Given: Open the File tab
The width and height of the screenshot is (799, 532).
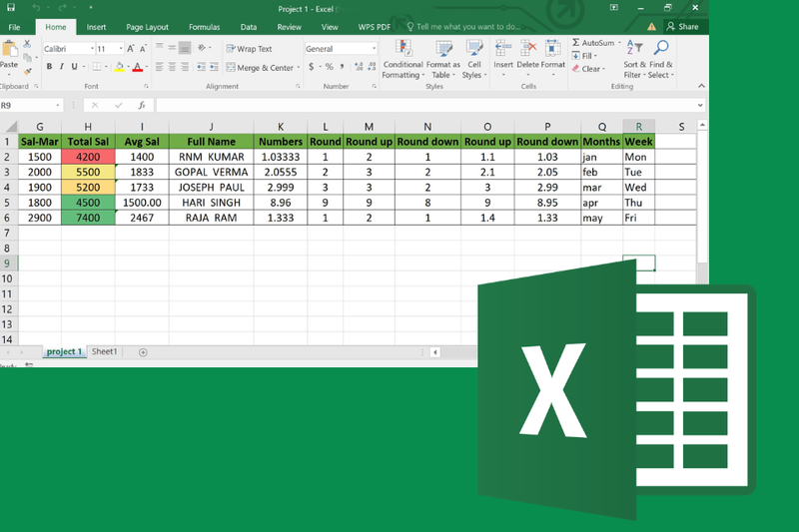Looking at the screenshot, I should coord(14,27).
